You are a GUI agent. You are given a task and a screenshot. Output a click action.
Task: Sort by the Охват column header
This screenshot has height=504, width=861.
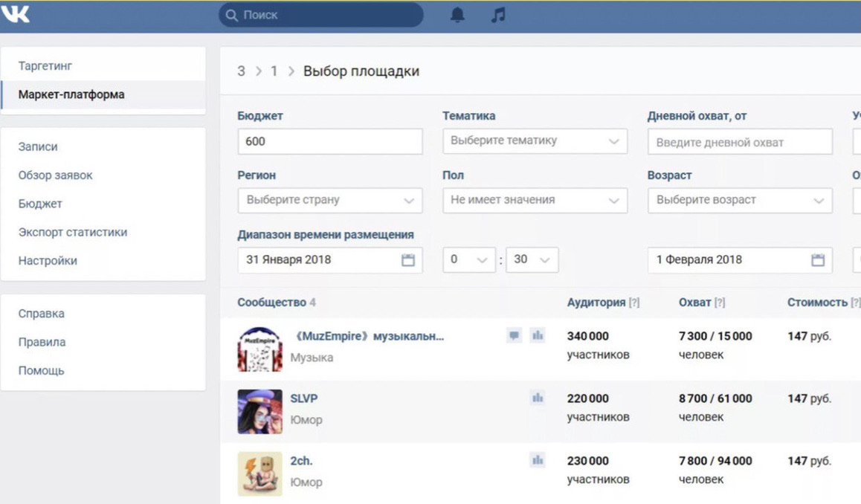pos(695,303)
